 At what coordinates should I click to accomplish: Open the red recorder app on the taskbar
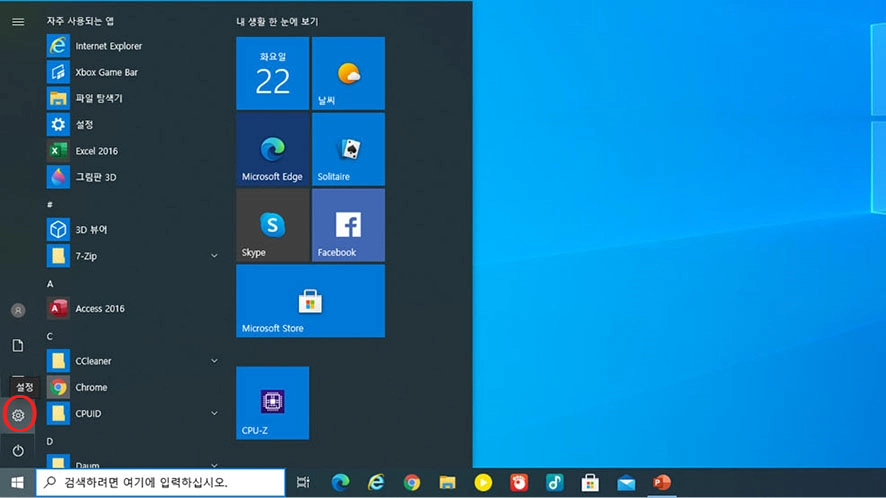tap(519, 483)
